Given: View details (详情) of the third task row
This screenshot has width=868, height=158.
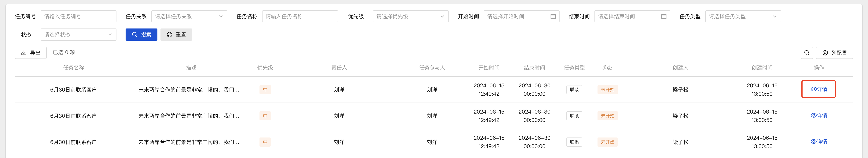Looking at the screenshot, I should click(818, 142).
